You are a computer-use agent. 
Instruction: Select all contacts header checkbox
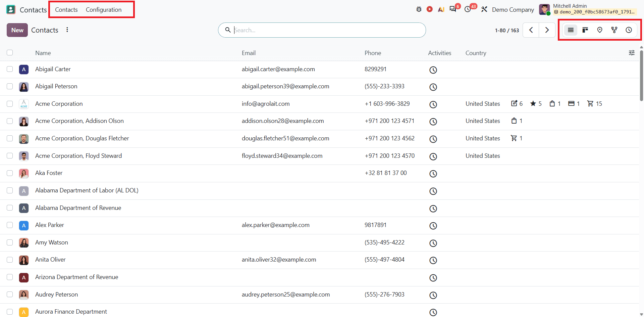pyautogui.click(x=10, y=53)
